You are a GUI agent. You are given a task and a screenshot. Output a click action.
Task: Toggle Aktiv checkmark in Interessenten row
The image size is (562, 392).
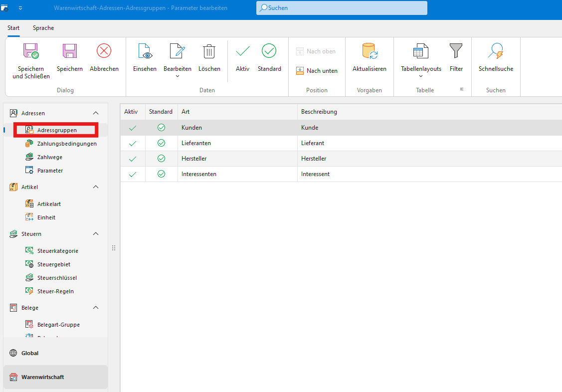[x=132, y=174]
